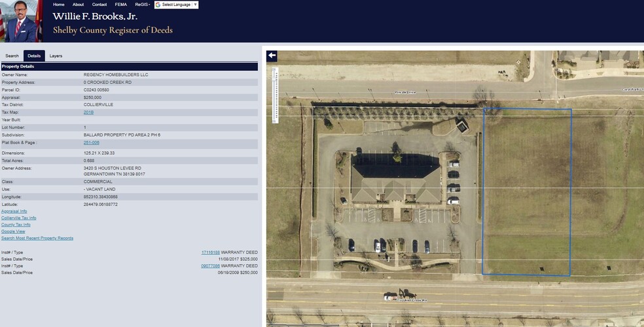Open the FEMA menu link
644x327 pixels.
click(121, 5)
